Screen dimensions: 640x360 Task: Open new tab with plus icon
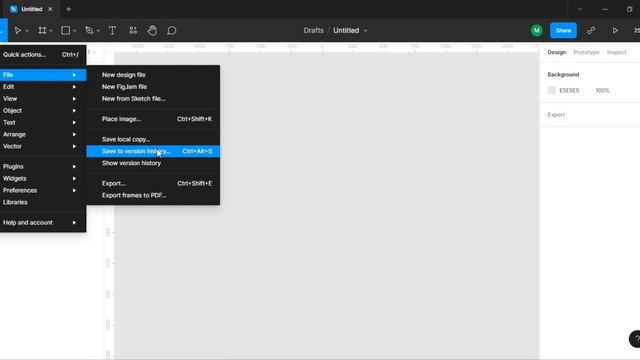tap(69, 9)
